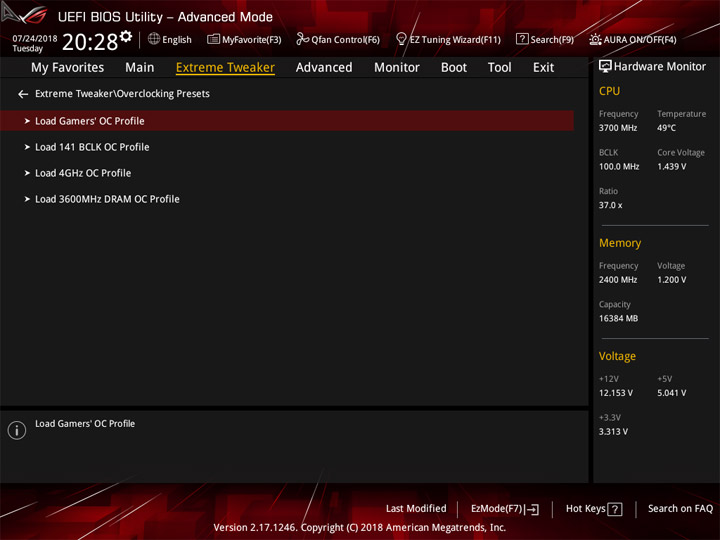Open the Advanced tab
The width and height of the screenshot is (720, 540).
click(x=324, y=68)
